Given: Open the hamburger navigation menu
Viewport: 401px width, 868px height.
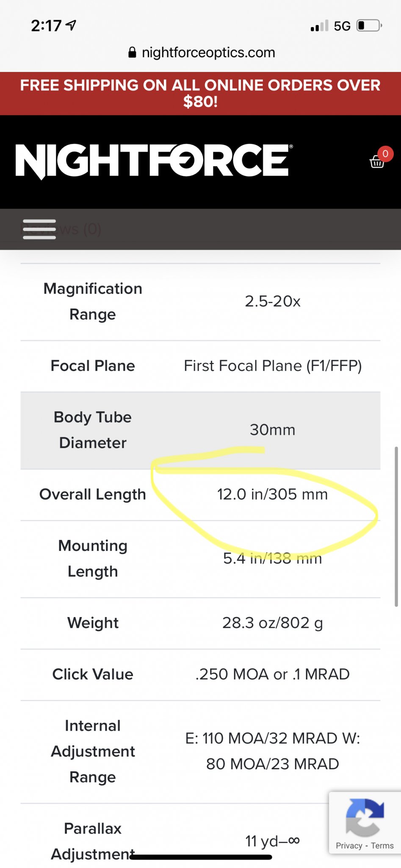Looking at the screenshot, I should 39,229.
